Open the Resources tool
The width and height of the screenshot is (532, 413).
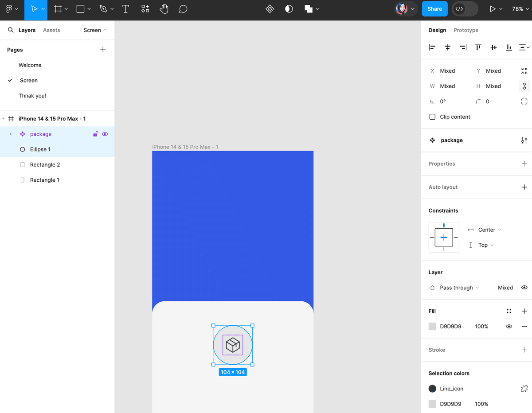pyautogui.click(x=145, y=9)
